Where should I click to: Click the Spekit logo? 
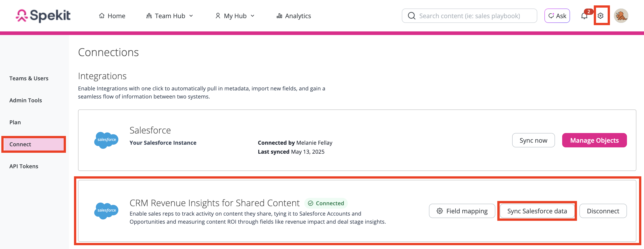pos(43,16)
